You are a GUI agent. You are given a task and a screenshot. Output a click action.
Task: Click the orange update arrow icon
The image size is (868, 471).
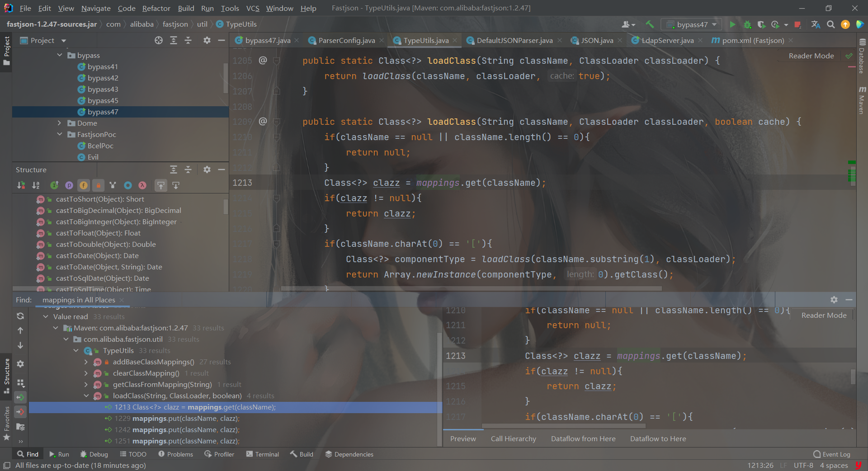(845, 24)
